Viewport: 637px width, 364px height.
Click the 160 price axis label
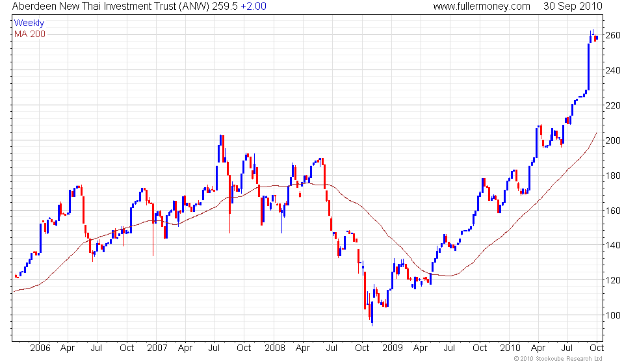(x=613, y=211)
